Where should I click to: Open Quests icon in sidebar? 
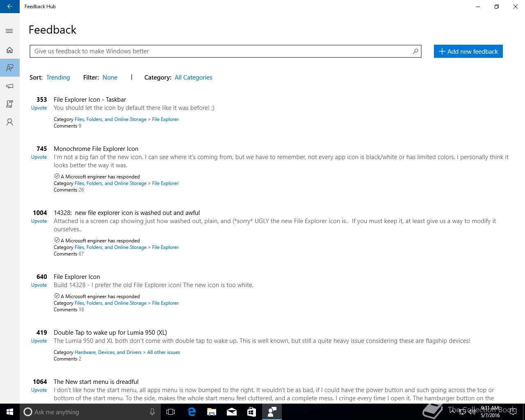point(9,104)
